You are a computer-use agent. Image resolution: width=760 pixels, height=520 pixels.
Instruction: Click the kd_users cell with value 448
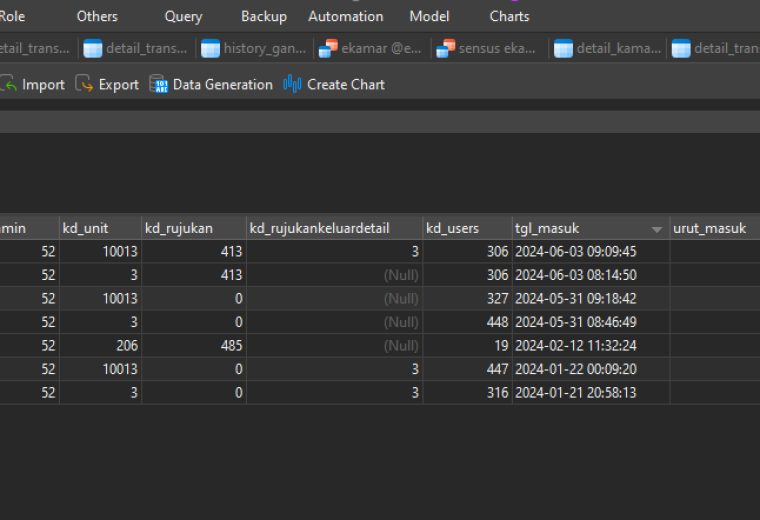(x=467, y=322)
